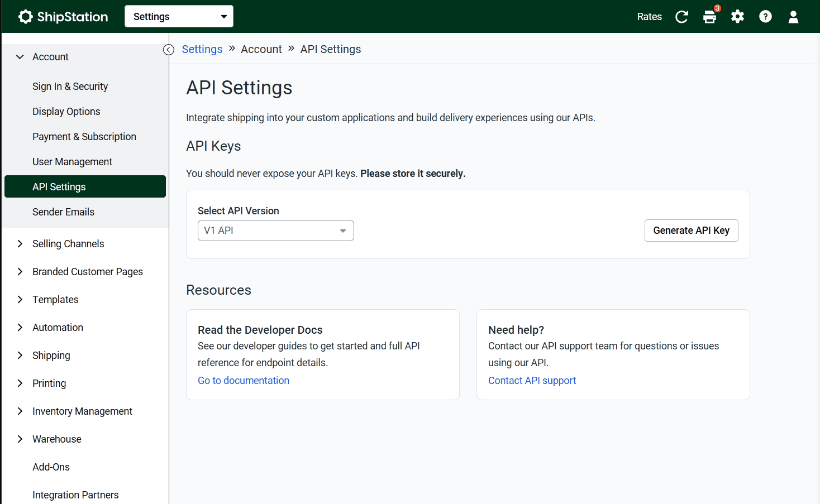Expand the Shipping section

click(x=20, y=356)
